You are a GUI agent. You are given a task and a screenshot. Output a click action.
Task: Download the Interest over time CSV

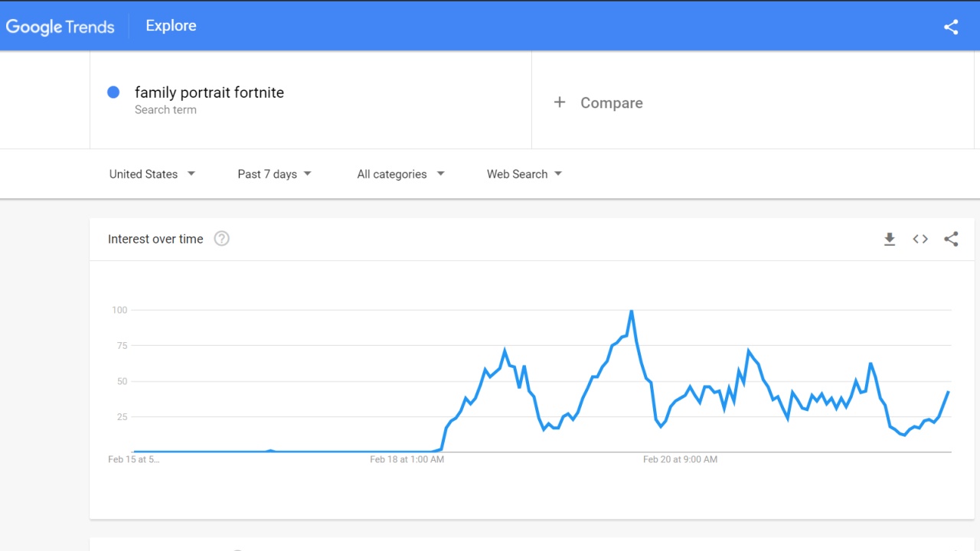[x=890, y=240]
